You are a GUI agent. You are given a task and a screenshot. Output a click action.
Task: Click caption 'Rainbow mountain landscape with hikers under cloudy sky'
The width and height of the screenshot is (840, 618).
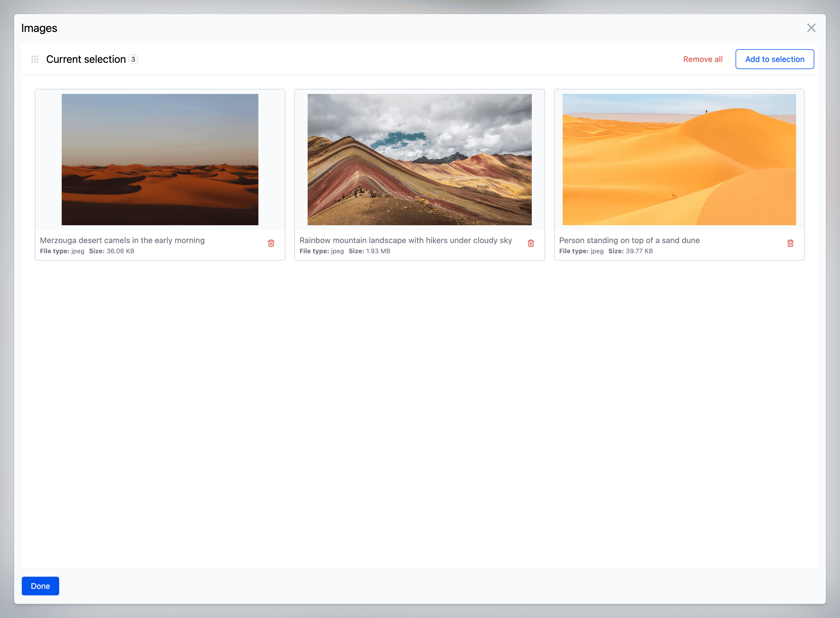click(x=406, y=240)
